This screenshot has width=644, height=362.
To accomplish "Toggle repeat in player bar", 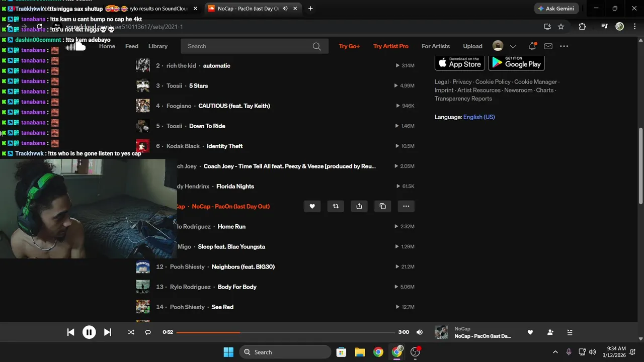I will tap(148, 332).
